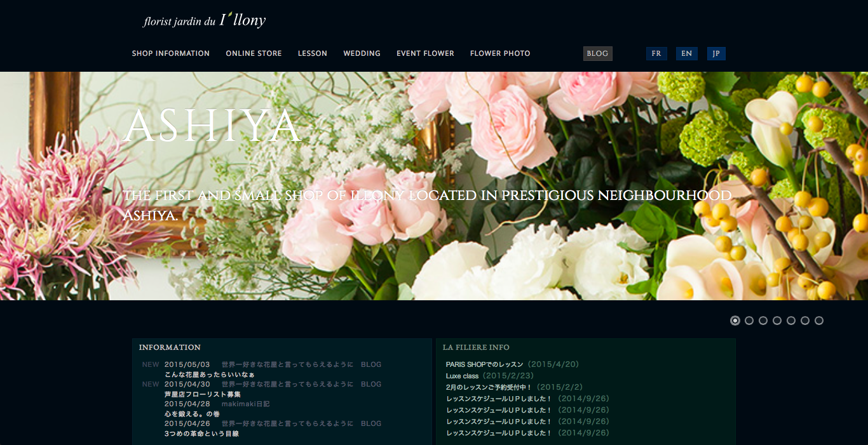Open post 3つめの革命という目線

201,434
